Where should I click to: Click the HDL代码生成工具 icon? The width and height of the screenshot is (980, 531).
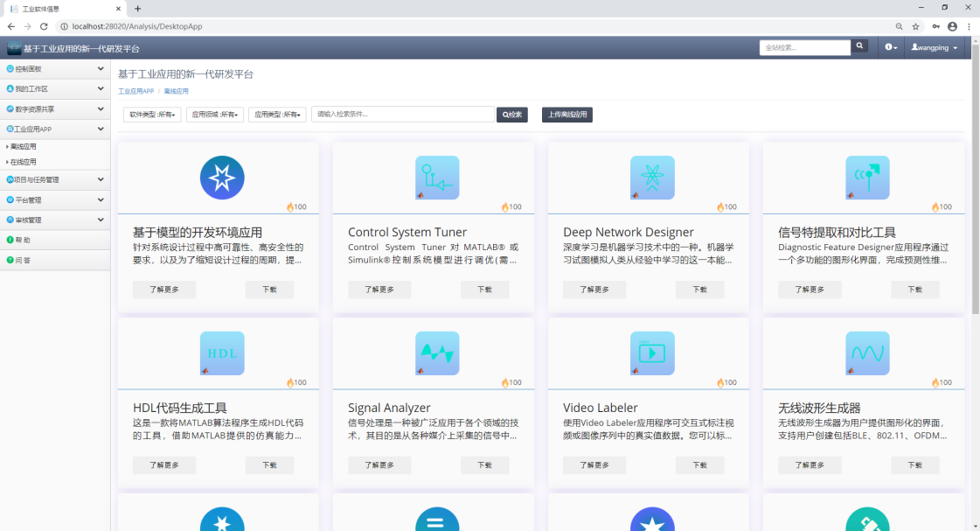[222, 353]
